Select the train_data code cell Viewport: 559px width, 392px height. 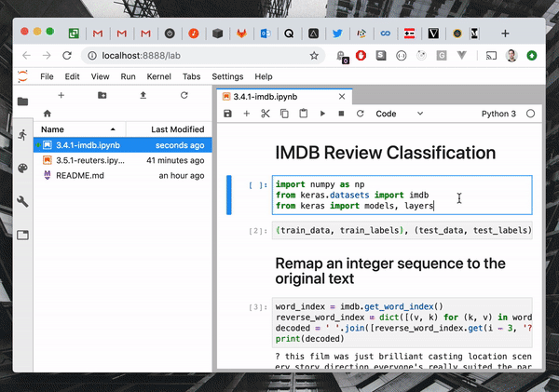click(x=402, y=230)
